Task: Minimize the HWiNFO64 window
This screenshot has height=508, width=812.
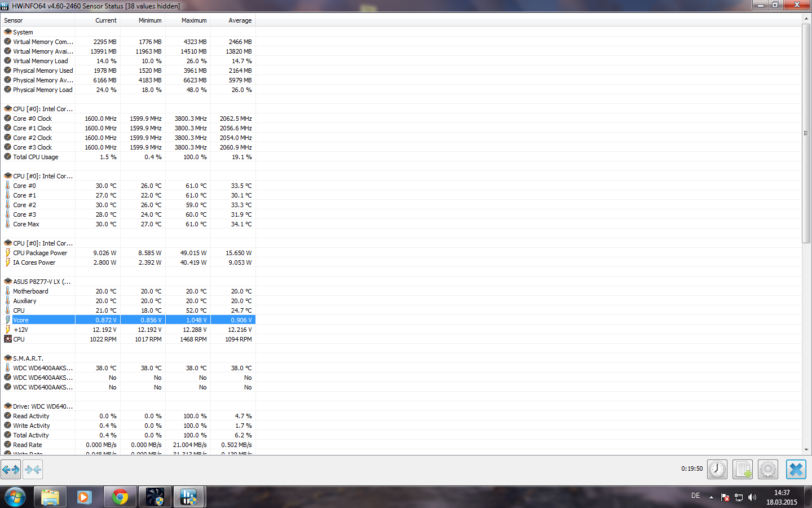Action: 760,5
